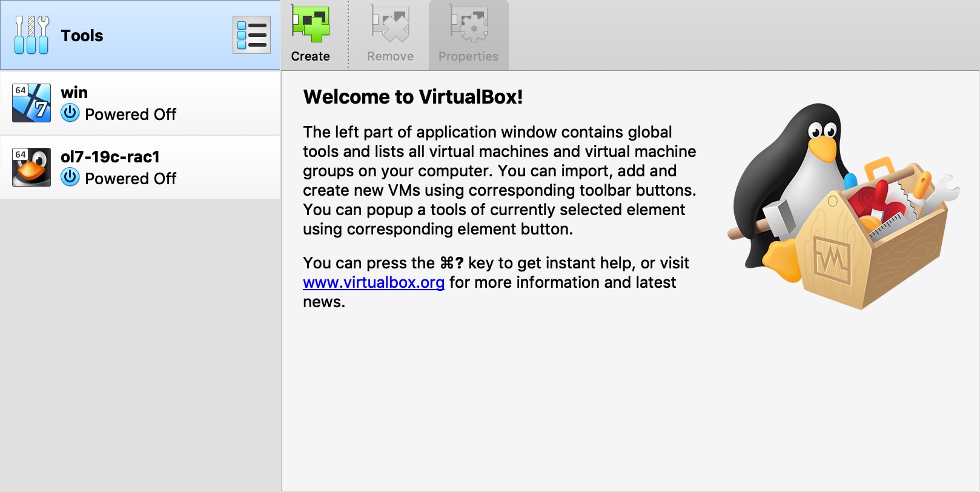This screenshot has height=492, width=980.
Task: Select the Tools label in the sidebar
Action: (82, 36)
